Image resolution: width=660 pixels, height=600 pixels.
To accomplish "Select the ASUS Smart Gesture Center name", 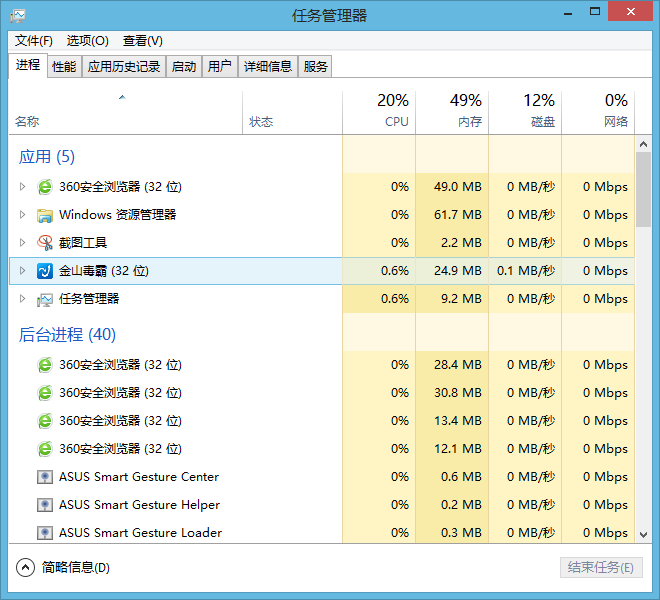I will (x=139, y=477).
